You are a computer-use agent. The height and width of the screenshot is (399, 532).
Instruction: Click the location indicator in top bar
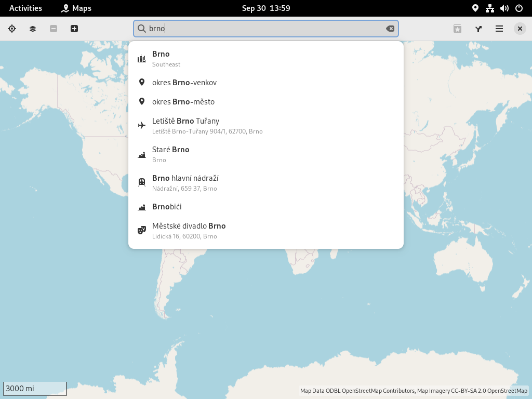[x=475, y=8]
